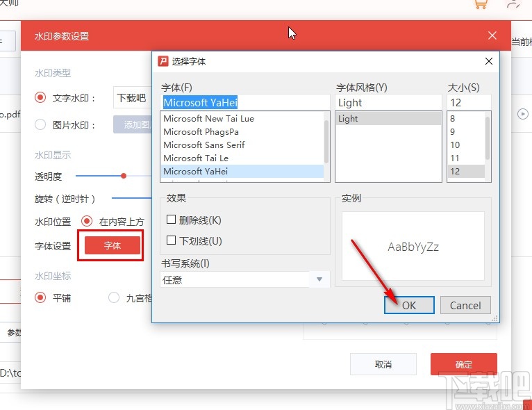Click the 旋转（逆时针）slider track
Screen dimensions: 532x410
click(132, 198)
